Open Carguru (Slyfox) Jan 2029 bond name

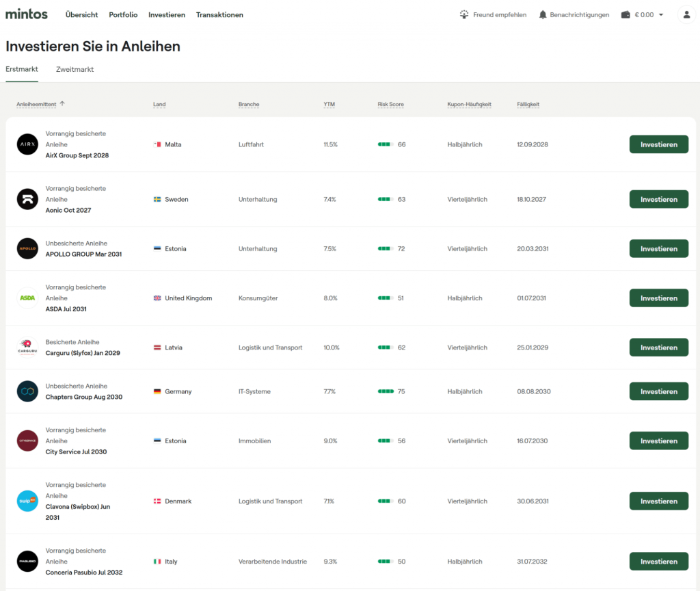[83, 353]
